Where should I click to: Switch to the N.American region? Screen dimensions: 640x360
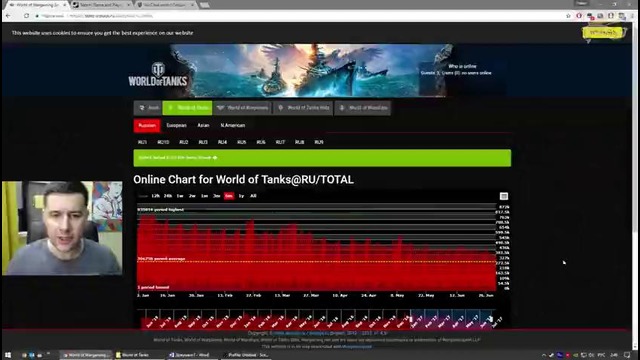click(x=233, y=126)
